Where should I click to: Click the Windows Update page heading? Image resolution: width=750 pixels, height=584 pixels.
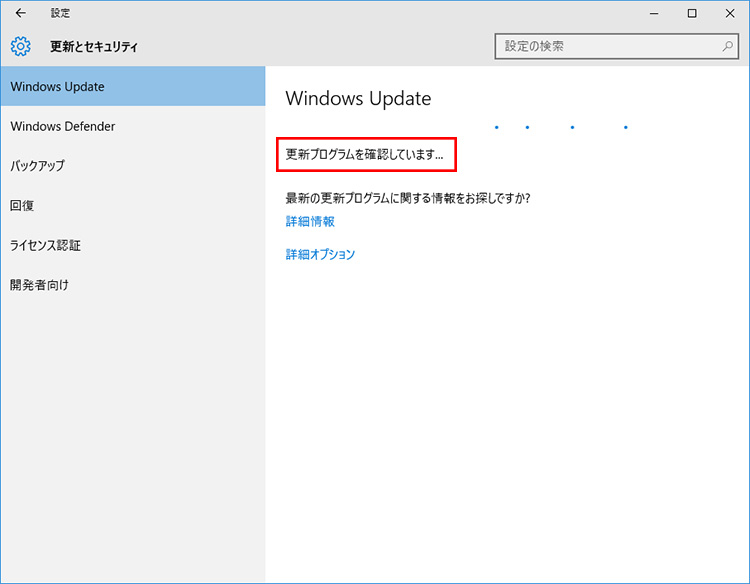(x=358, y=99)
